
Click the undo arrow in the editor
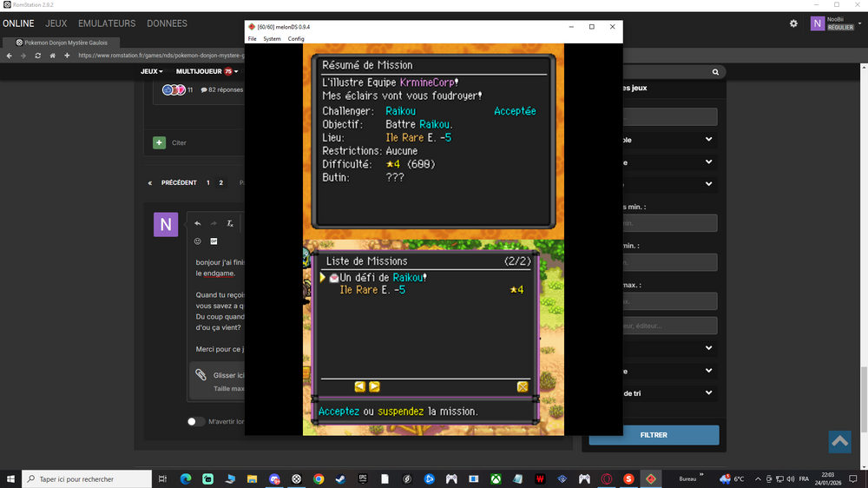tap(198, 223)
